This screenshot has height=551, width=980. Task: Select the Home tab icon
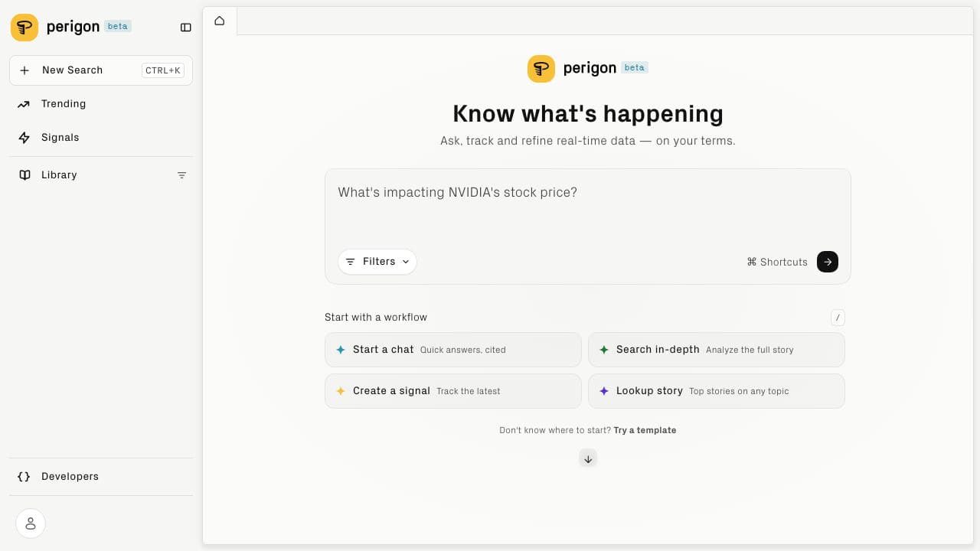(220, 21)
